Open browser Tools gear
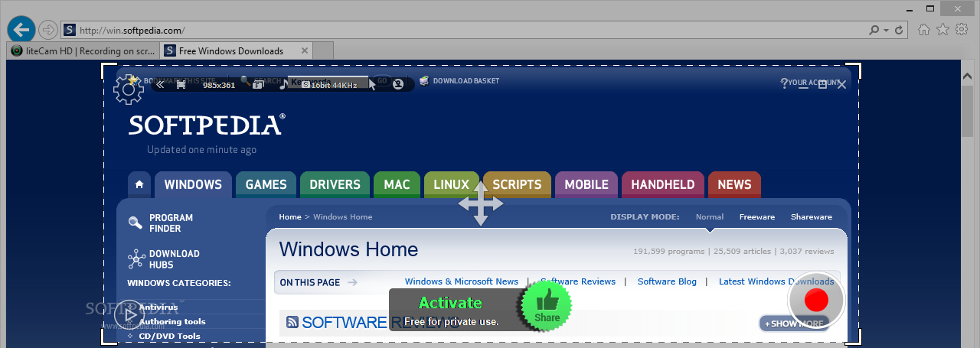The height and width of the screenshot is (348, 980). pyautogui.click(x=962, y=29)
